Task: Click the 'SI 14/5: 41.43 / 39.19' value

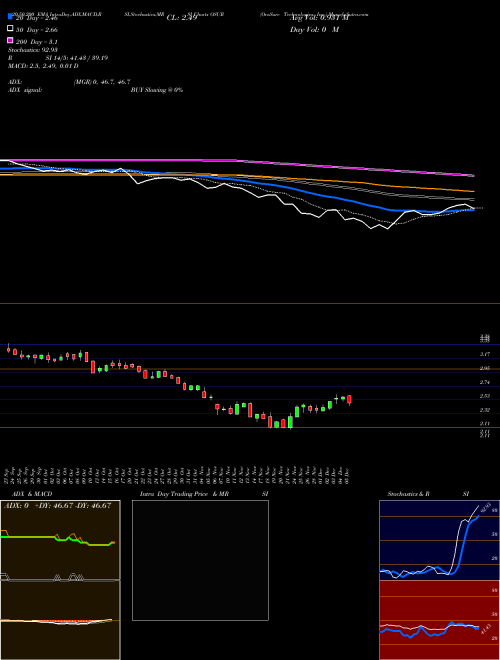Action: click(77, 58)
